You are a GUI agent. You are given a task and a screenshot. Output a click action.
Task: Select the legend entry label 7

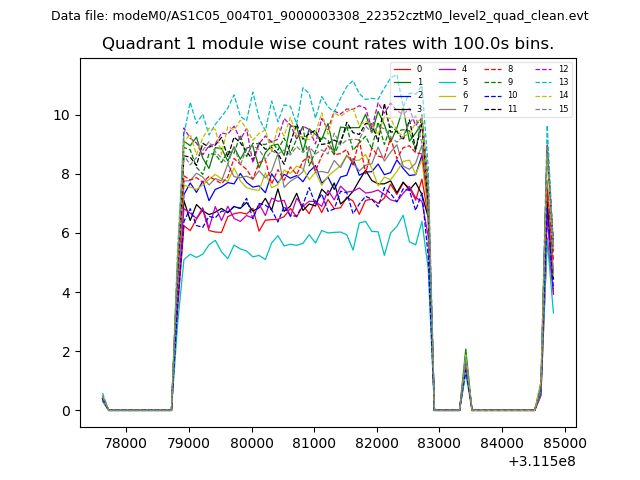coord(465,109)
